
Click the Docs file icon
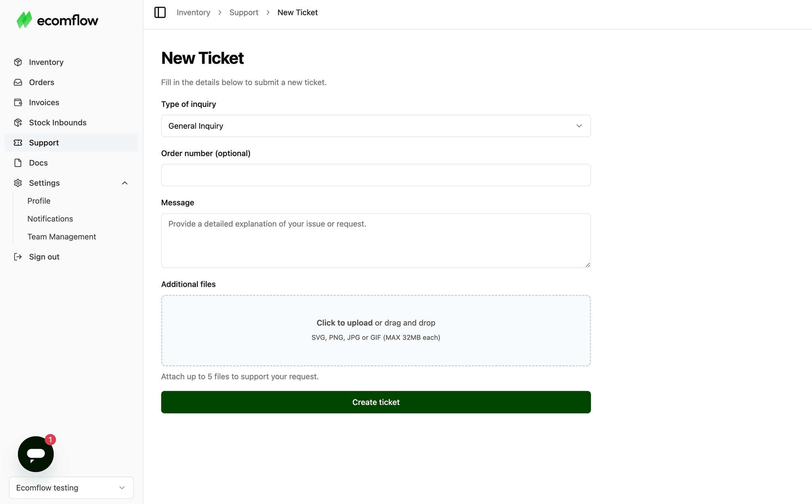tap(18, 163)
